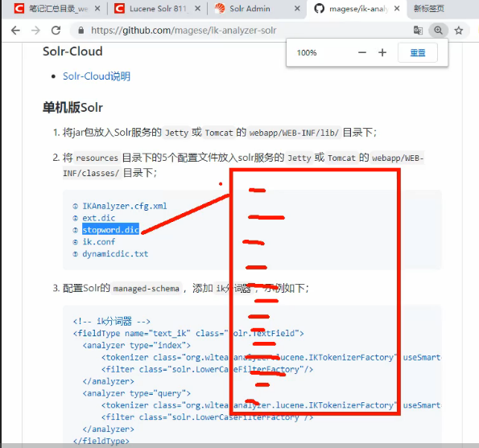Click the 100% zoom level text

307,53
